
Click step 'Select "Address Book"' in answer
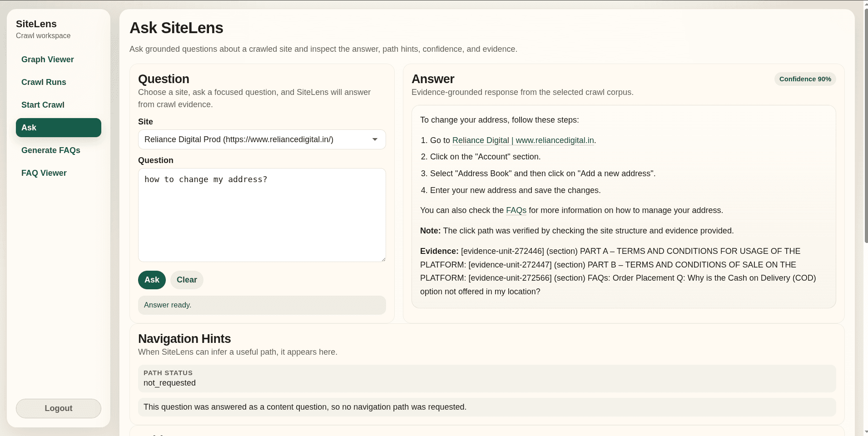click(543, 173)
